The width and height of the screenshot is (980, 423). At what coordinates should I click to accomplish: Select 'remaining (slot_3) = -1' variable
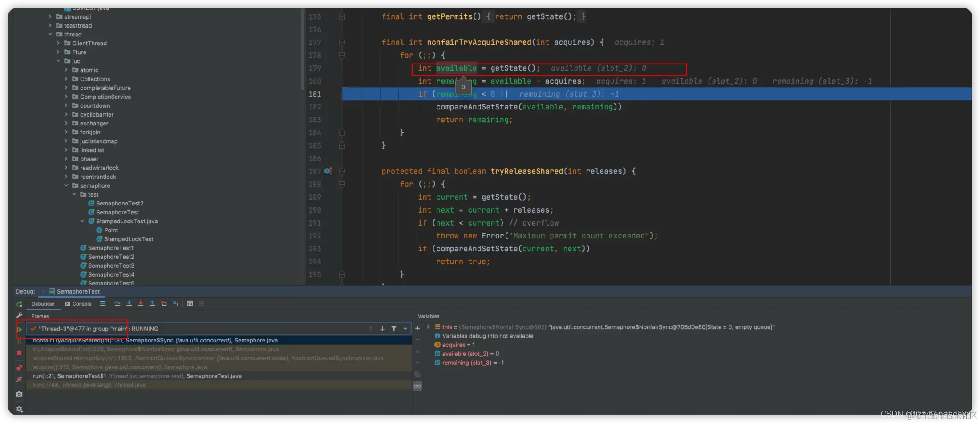(x=469, y=363)
